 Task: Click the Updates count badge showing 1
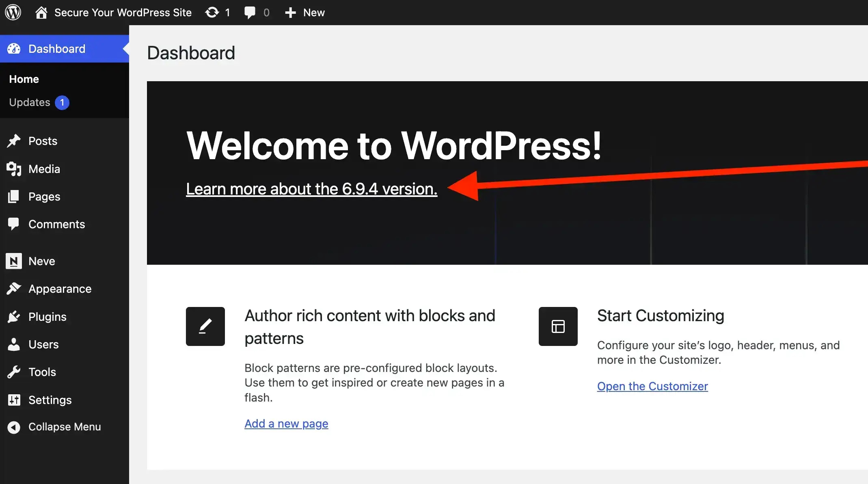[62, 102]
